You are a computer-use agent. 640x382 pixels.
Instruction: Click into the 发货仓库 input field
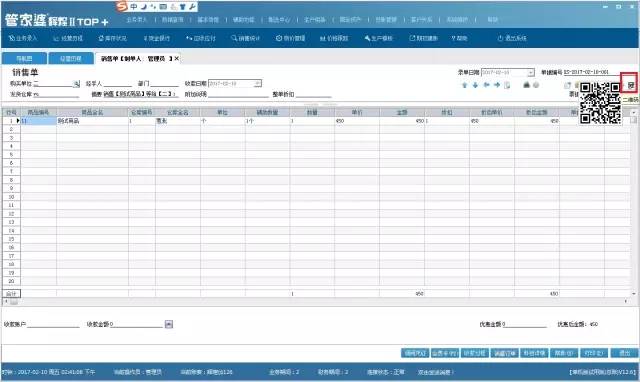tap(56, 94)
